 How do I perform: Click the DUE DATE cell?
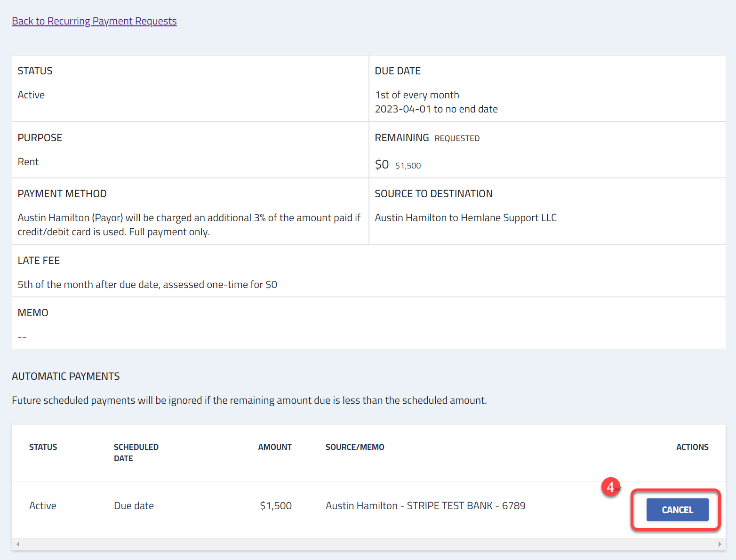[x=398, y=71]
